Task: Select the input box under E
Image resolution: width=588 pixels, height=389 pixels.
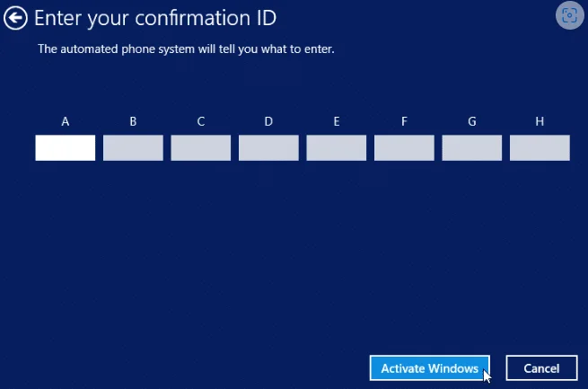Action: pos(337,148)
